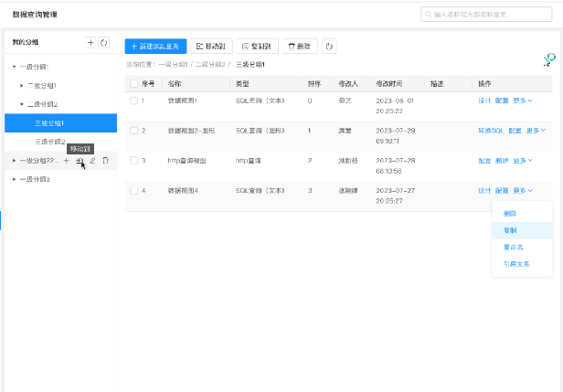Click the 新建SQL查询 button
The width and height of the screenshot is (563, 392).
155,46
